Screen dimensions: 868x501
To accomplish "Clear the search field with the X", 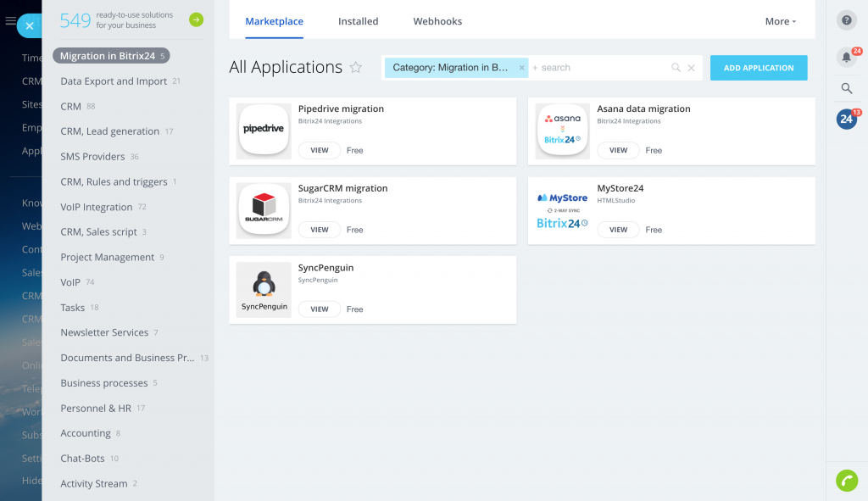I will (x=691, y=68).
